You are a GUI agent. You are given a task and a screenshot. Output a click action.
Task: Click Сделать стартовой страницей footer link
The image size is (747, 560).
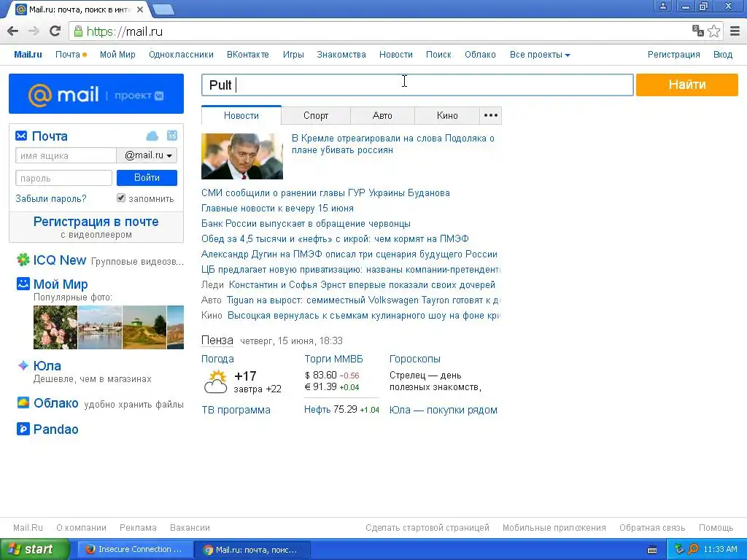point(427,528)
